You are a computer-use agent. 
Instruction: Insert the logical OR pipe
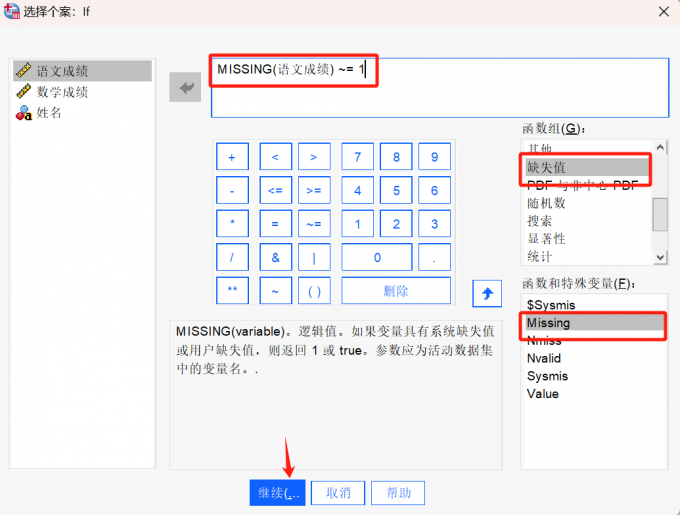point(314,257)
